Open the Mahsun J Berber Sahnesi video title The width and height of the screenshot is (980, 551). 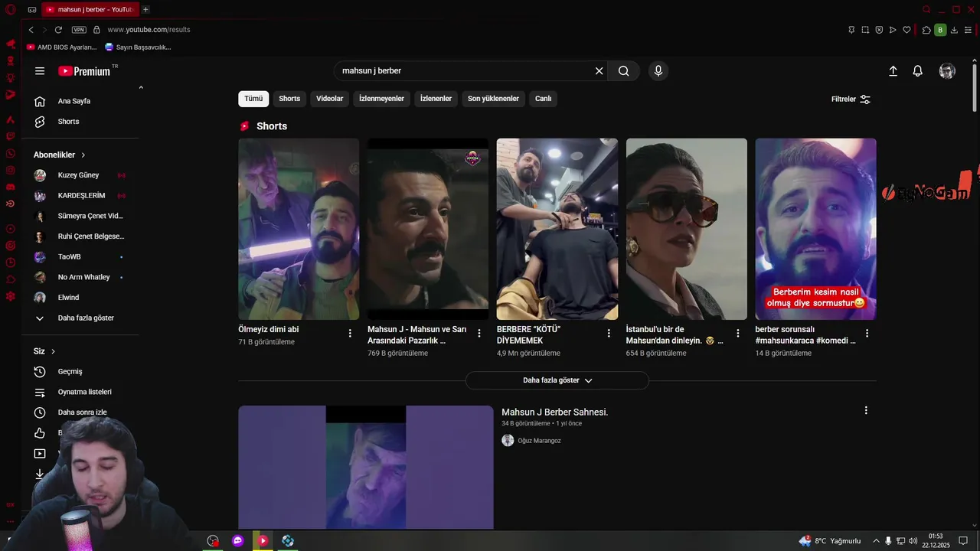554,412
